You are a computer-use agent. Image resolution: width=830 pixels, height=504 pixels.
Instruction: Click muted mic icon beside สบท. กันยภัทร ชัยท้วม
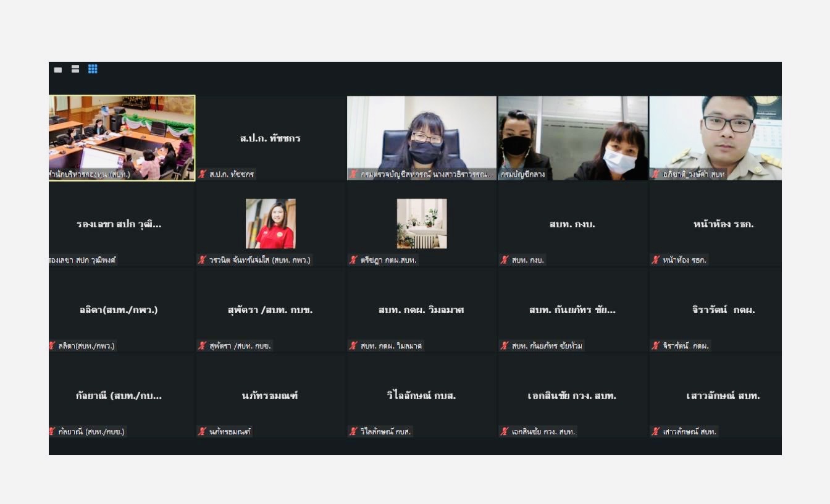click(x=505, y=346)
